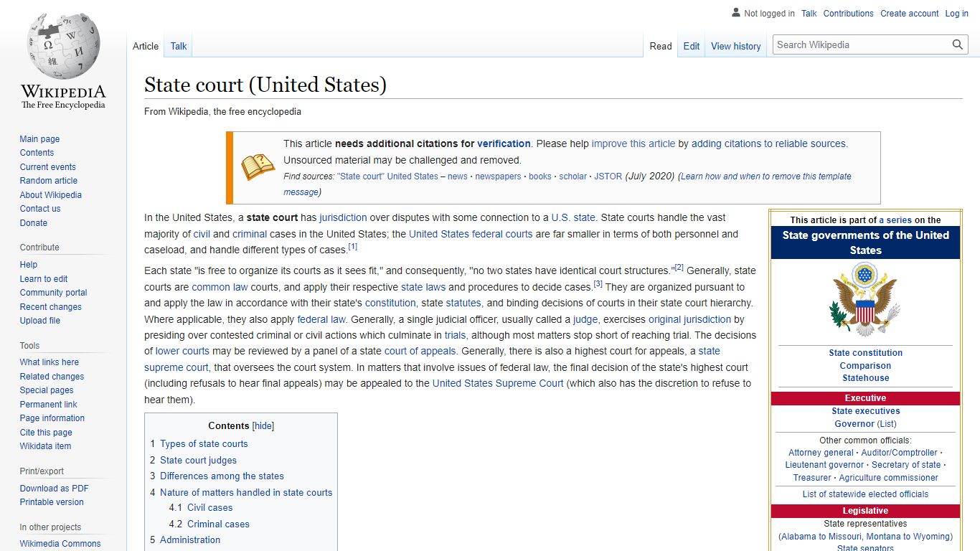Click the improve this article link
The width and height of the screenshot is (980, 551).
633,143
